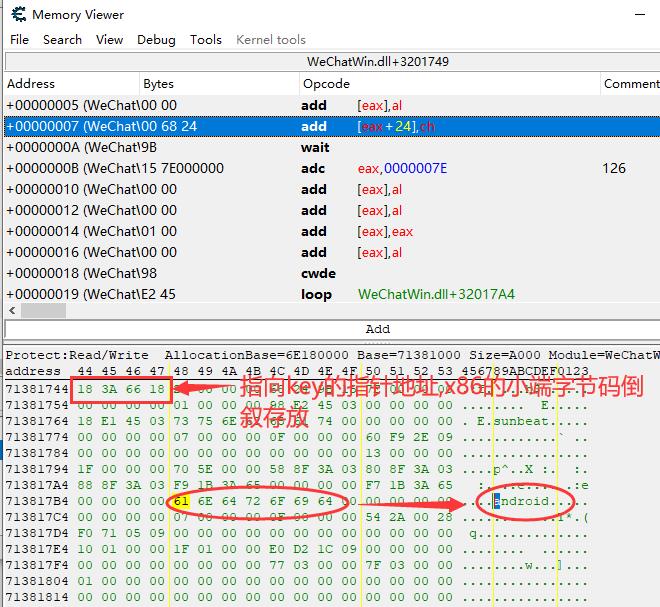Screen dimensions: 660x607
Task: Click byte 18 at start of row 71381744
Action: [x=85, y=389]
